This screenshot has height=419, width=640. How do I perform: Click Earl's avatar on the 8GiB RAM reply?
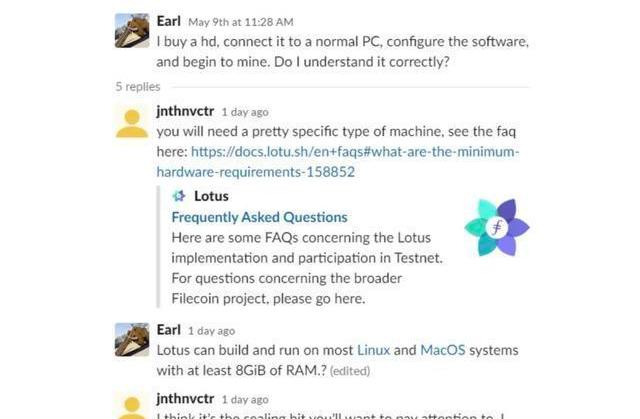(132, 339)
